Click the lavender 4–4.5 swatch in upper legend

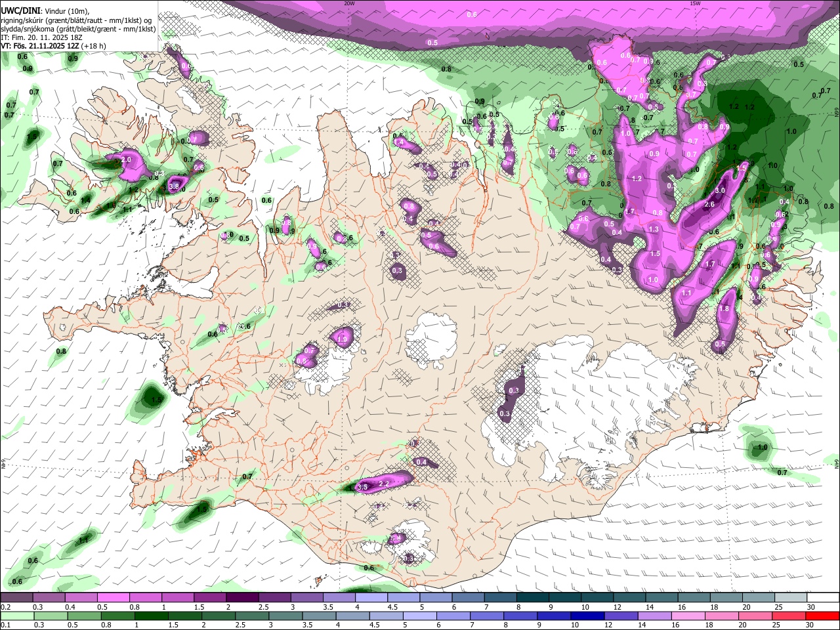point(371,597)
